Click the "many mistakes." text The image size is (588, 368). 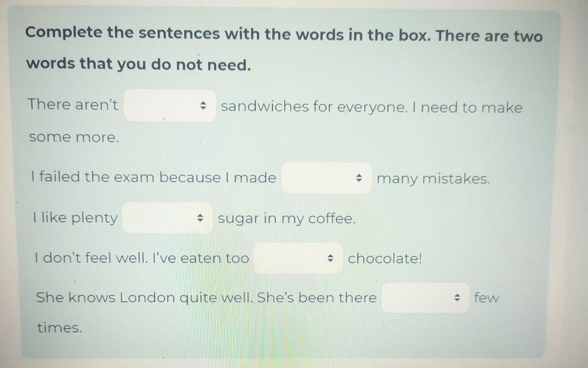coord(433,178)
